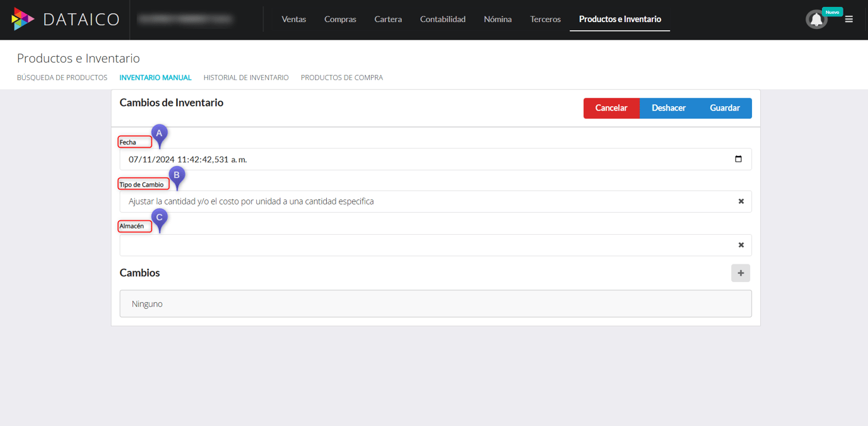Add a new inventory change with the plus icon
Viewport: 868px width, 426px height.
click(740, 273)
